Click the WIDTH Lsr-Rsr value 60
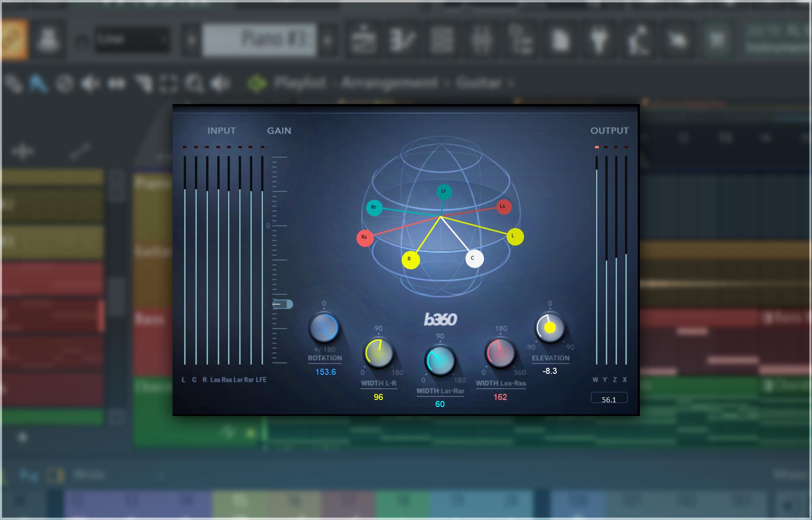Image resolution: width=812 pixels, height=520 pixels. coord(440,404)
